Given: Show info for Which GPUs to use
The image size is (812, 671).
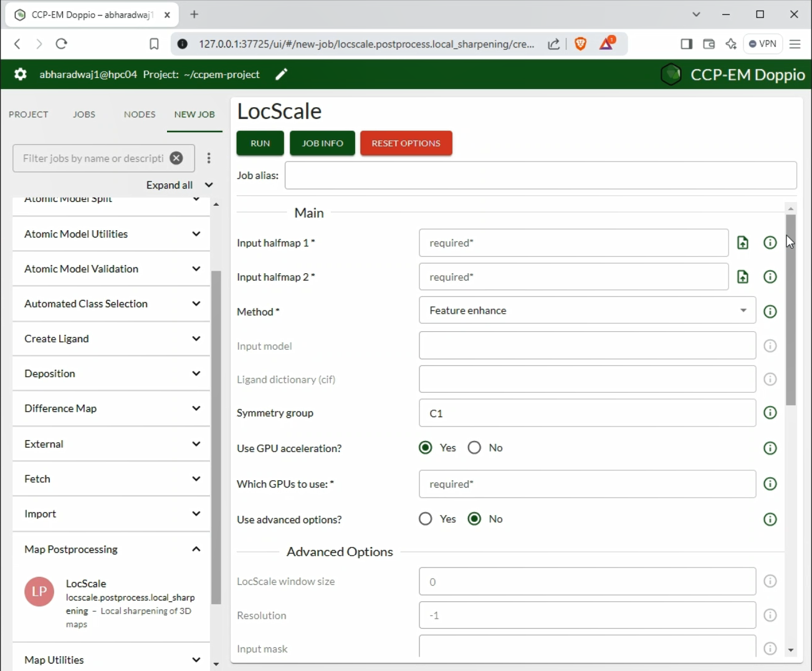Looking at the screenshot, I should click(x=770, y=484).
